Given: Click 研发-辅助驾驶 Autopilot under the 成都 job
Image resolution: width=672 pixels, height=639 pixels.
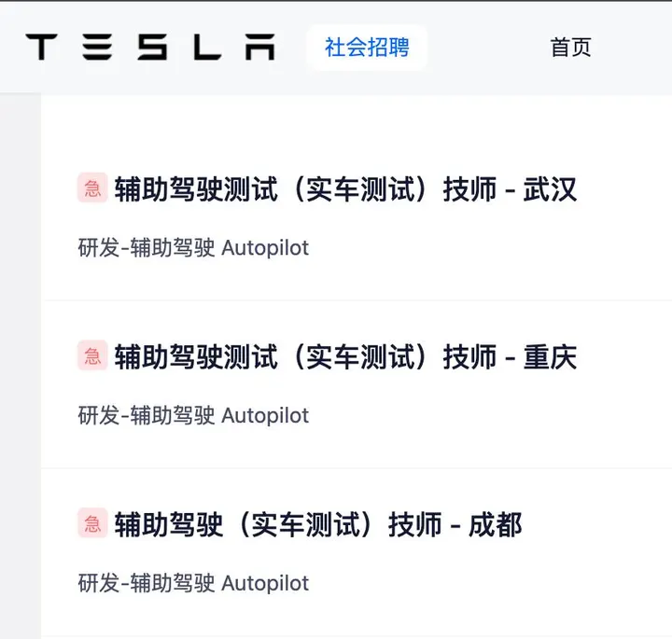Looking at the screenshot, I should (193, 583).
